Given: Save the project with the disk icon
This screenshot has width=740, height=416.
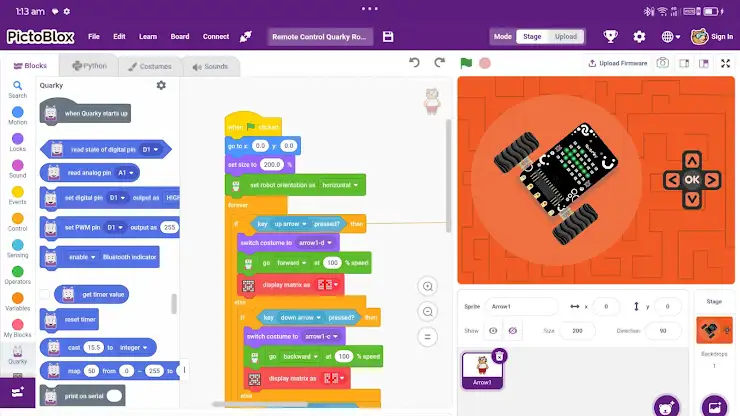Looking at the screenshot, I should pyautogui.click(x=388, y=36).
